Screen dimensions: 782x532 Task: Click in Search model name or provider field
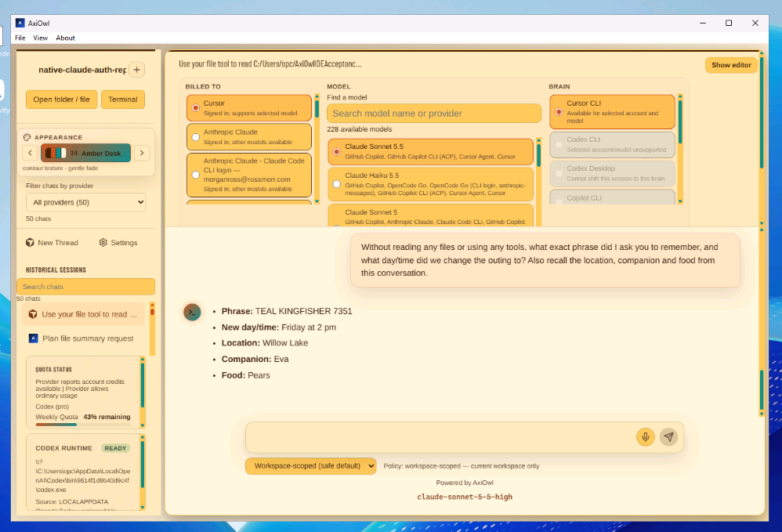[x=434, y=113]
